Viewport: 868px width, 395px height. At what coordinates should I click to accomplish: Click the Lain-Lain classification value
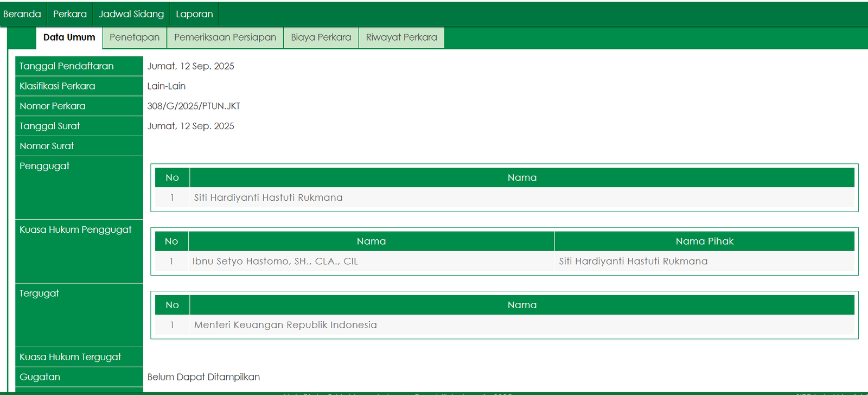pyautogui.click(x=167, y=86)
